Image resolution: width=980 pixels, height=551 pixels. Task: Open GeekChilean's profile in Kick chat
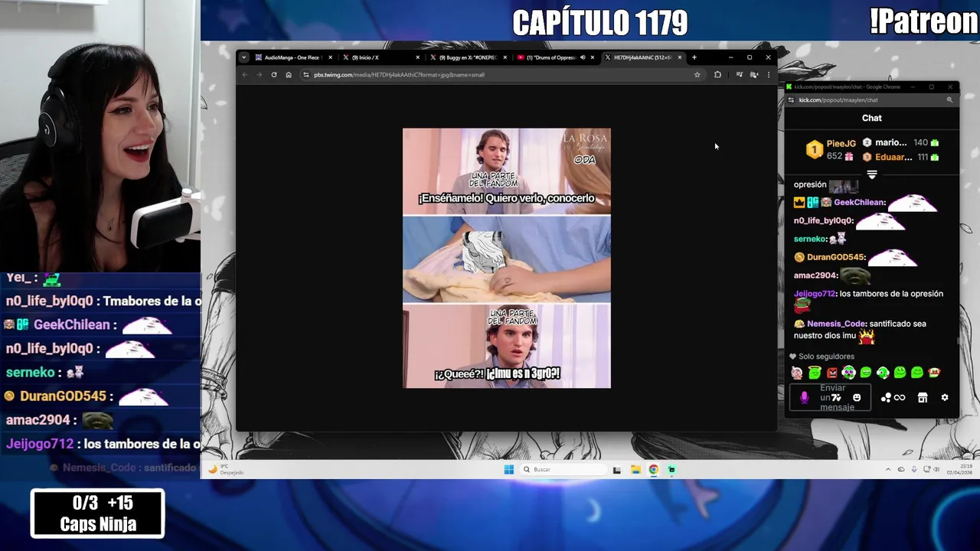(x=859, y=203)
